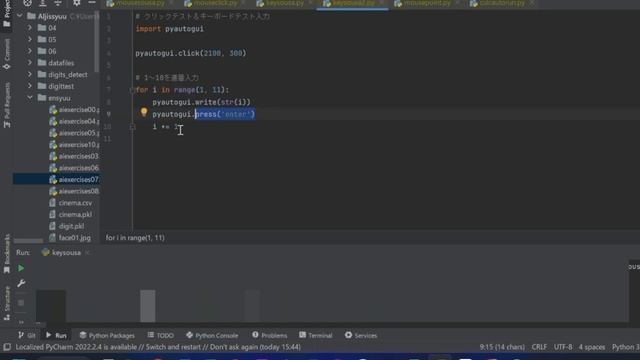Screen dimensions: 640x360
Task: Click caret position 9:15 in status bar
Action: [502, 347]
